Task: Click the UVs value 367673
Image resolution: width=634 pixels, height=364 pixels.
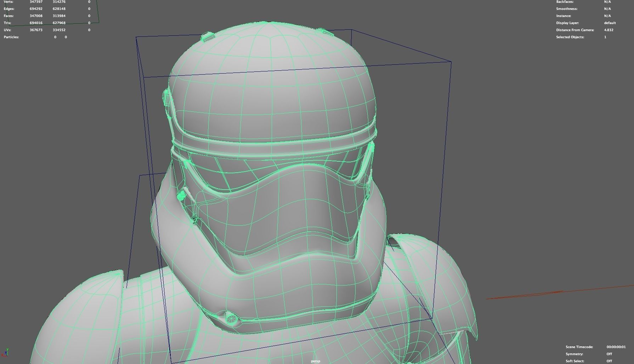Action: (x=36, y=30)
